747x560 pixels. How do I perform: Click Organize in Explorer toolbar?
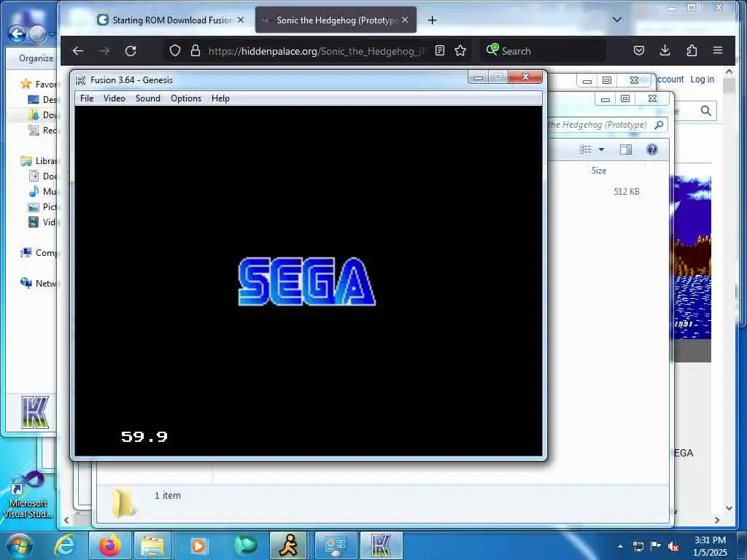click(x=36, y=58)
